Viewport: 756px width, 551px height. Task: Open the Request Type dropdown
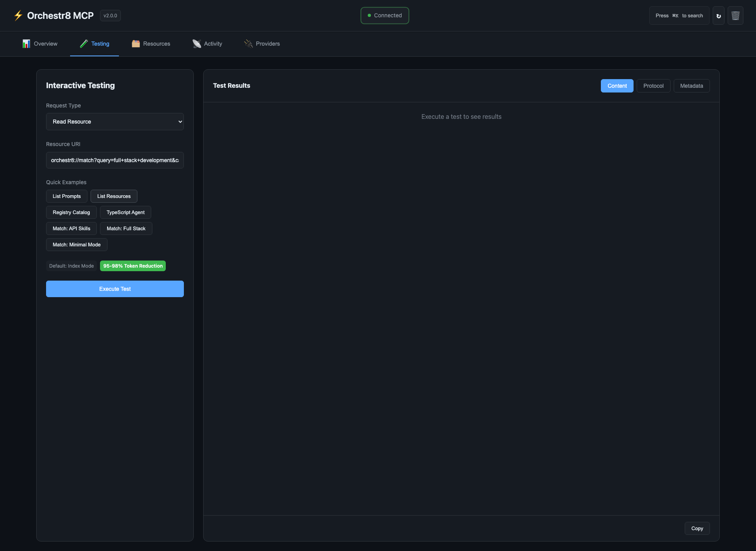point(115,122)
